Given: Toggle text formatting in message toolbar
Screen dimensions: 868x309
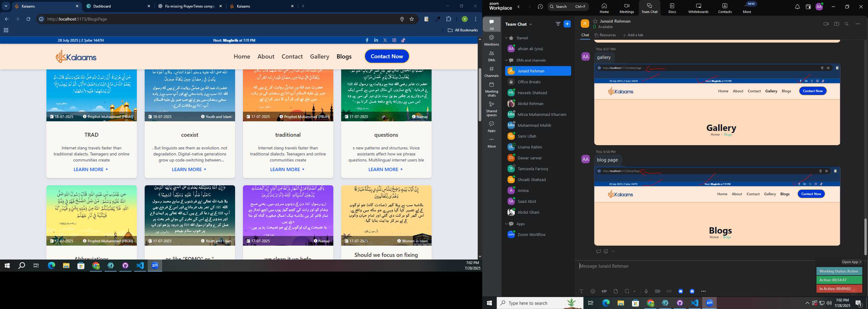Looking at the screenshot, I should pyautogui.click(x=581, y=291).
